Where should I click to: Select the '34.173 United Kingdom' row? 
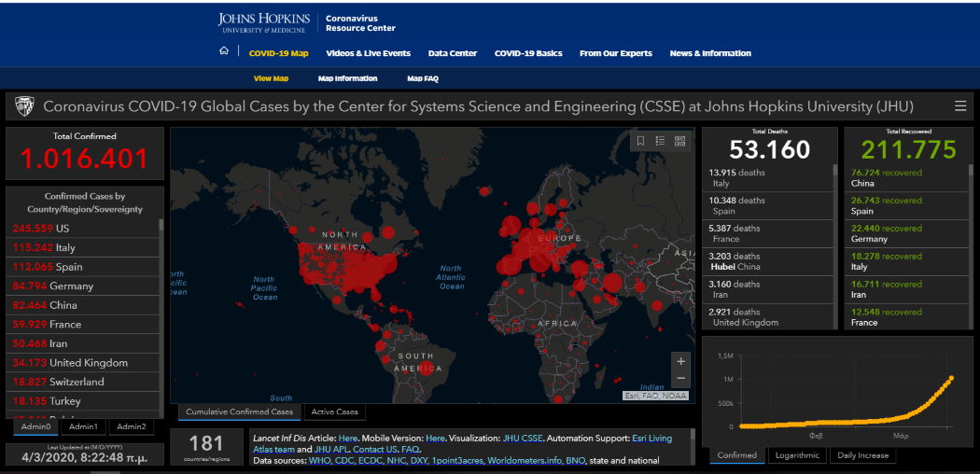point(83,363)
